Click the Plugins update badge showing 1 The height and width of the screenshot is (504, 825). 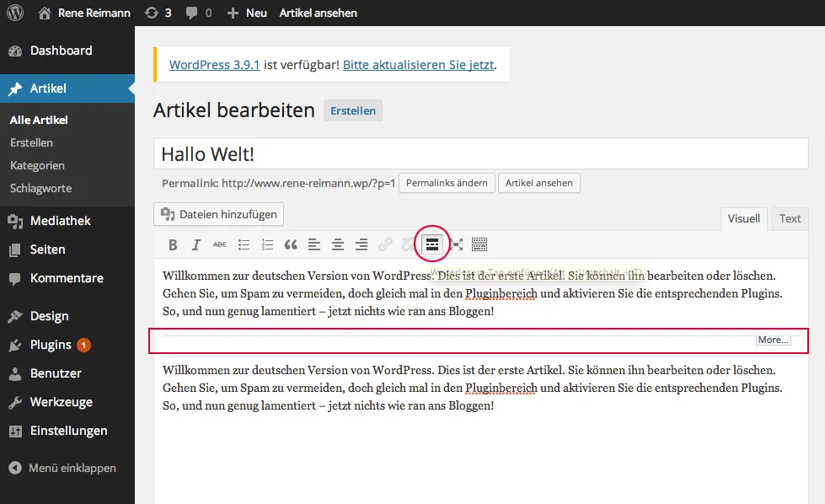(83, 345)
